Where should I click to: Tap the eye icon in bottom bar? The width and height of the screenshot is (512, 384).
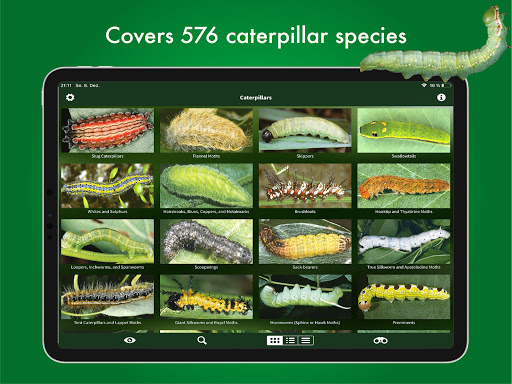[x=130, y=340]
